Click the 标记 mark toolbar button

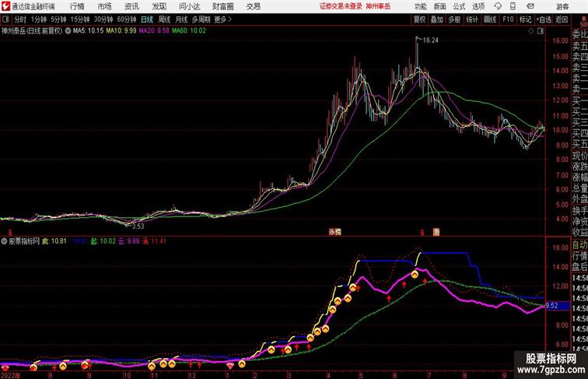(525, 19)
